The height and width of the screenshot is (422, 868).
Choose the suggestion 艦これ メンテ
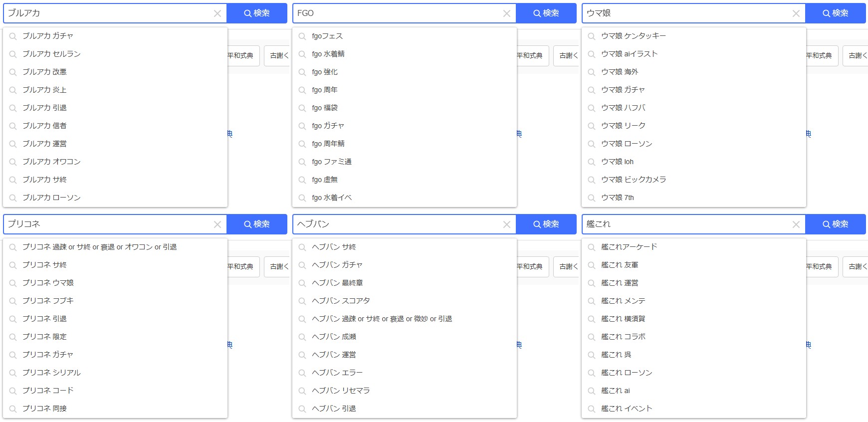694,301
